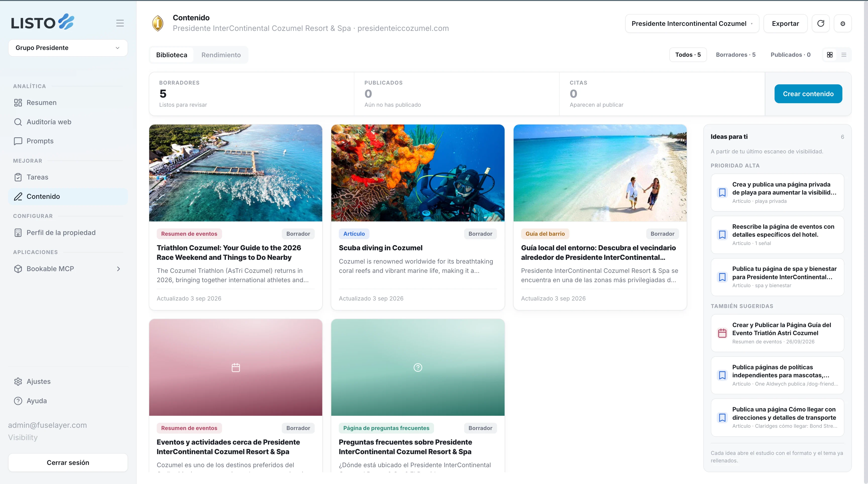868x484 pixels.
Task: Click bookmark icon on Cómo llegar idea
Action: pyautogui.click(x=722, y=418)
